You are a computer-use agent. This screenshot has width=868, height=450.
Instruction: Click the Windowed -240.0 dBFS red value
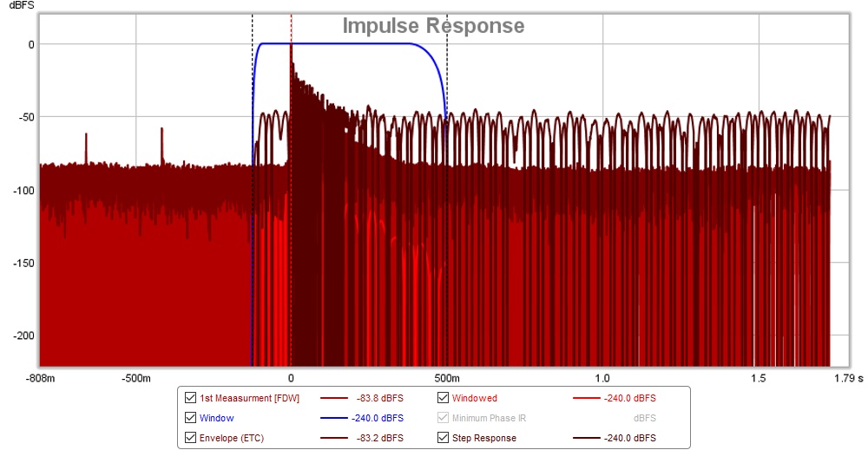(630, 398)
